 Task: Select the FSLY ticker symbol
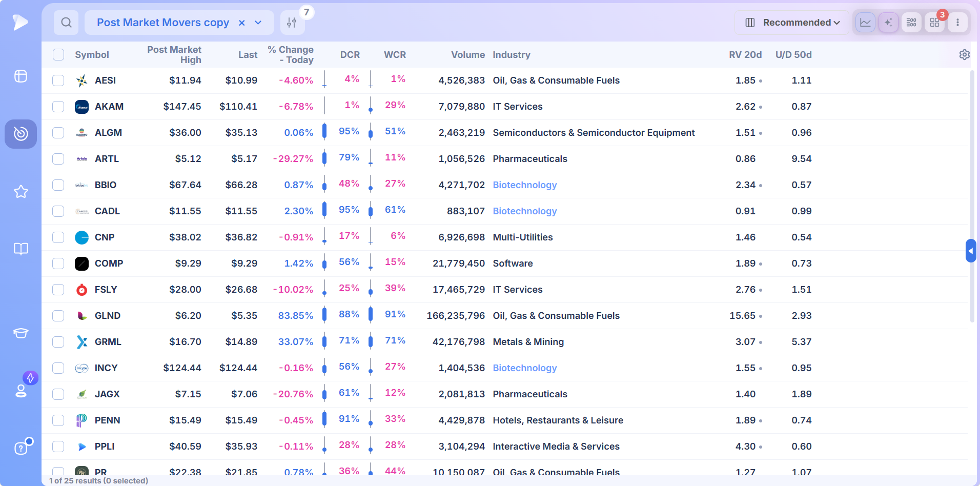[106, 290]
